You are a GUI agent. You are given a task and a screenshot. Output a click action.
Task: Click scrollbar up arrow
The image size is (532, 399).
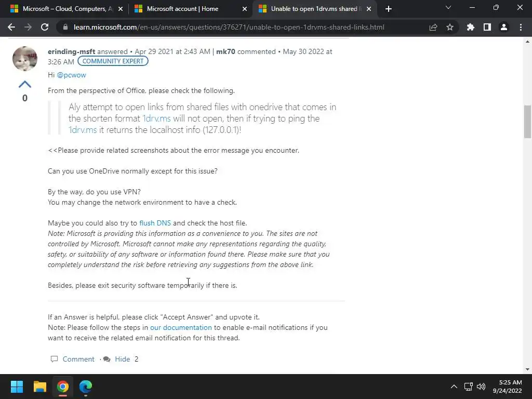527,42
